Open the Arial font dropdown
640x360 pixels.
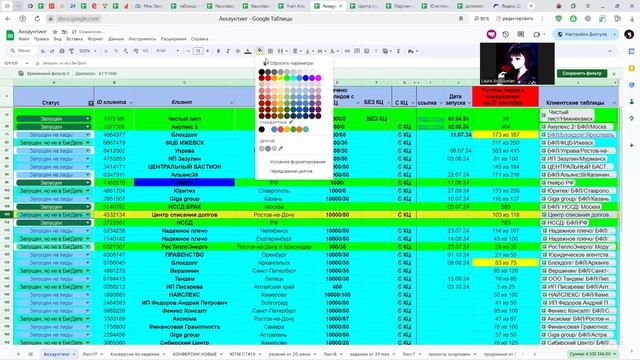(167, 51)
